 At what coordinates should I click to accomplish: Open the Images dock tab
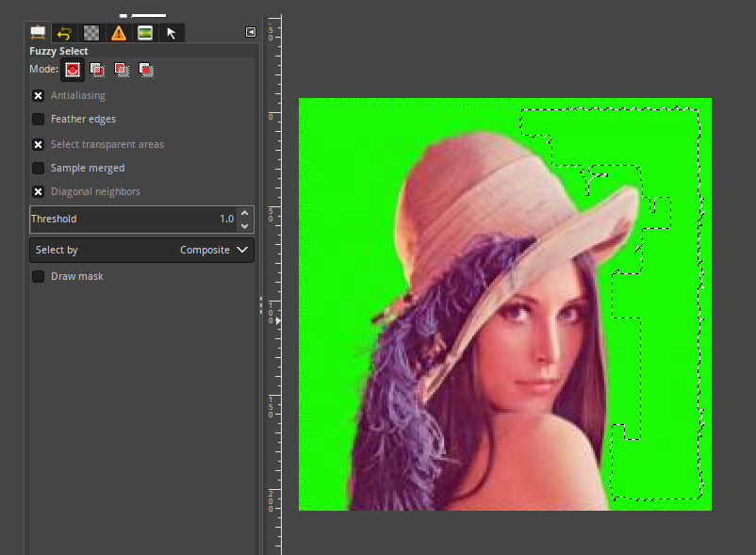[x=144, y=33]
